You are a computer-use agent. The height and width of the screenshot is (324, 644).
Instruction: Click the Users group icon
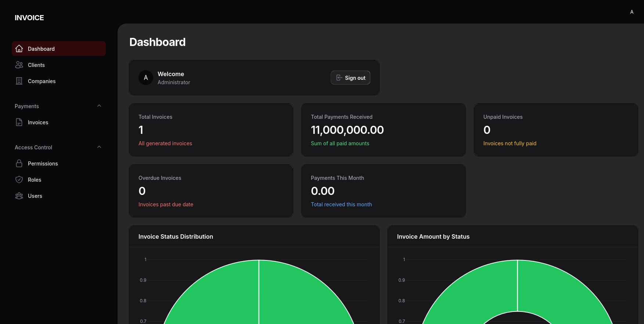pos(19,196)
